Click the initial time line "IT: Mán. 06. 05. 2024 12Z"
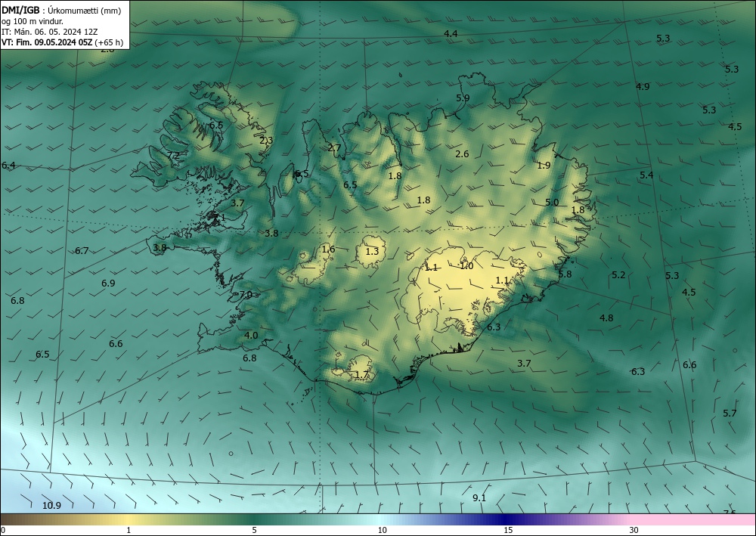 50,32
